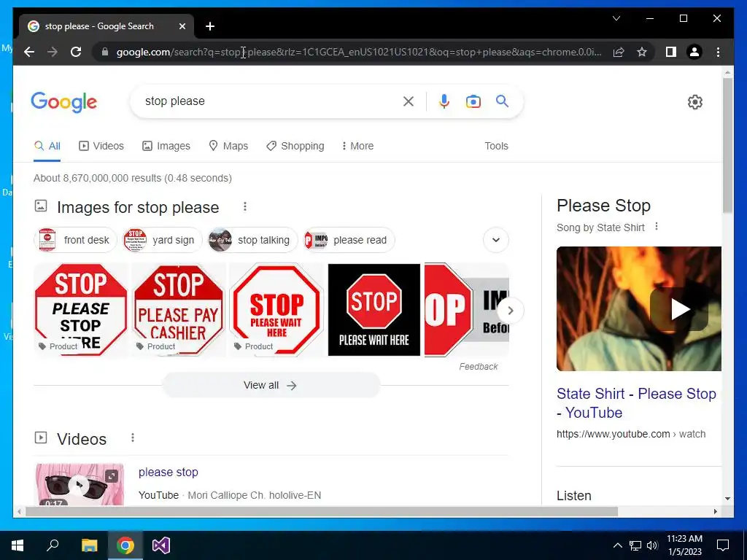Click the Feedback link under images
The image size is (747, 560).
(x=479, y=366)
